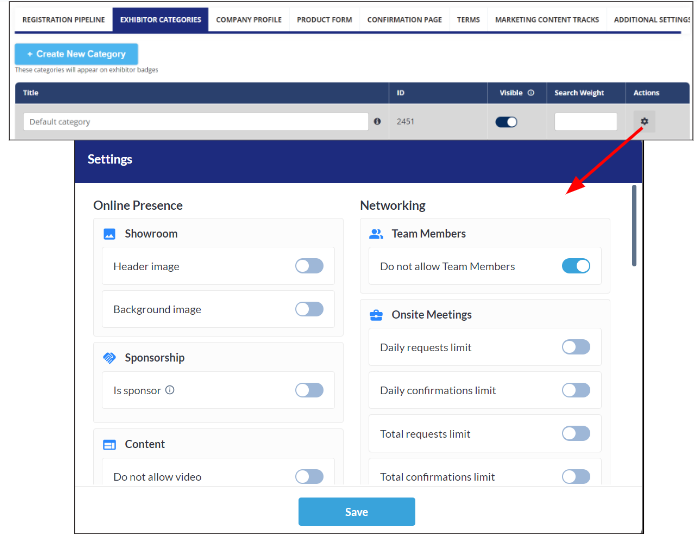The width and height of the screenshot is (697, 541).
Task: Switch to the Registration Pipeline tab
Action: 64,20
